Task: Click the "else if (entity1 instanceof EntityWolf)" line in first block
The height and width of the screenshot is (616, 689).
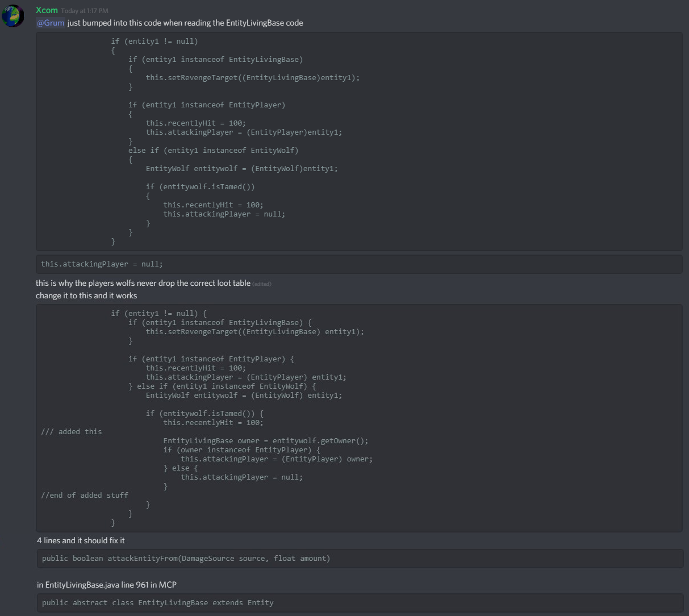Action: [x=213, y=151]
